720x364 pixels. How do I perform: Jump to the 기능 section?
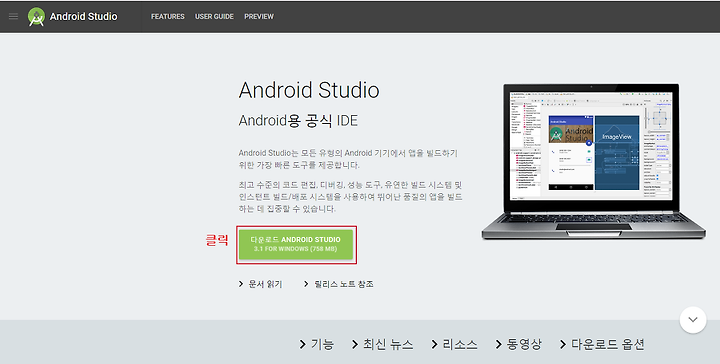click(317, 344)
